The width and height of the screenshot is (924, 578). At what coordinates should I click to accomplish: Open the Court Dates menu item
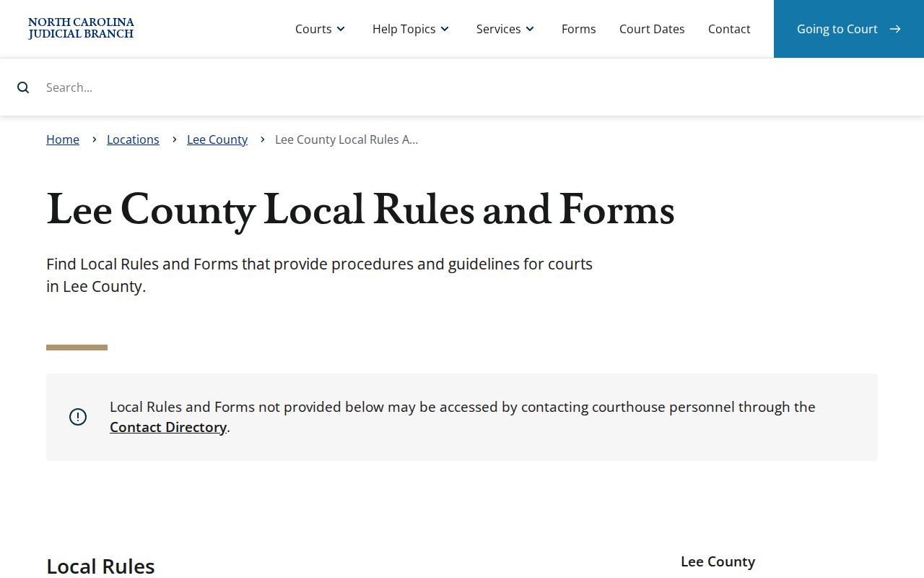click(652, 29)
